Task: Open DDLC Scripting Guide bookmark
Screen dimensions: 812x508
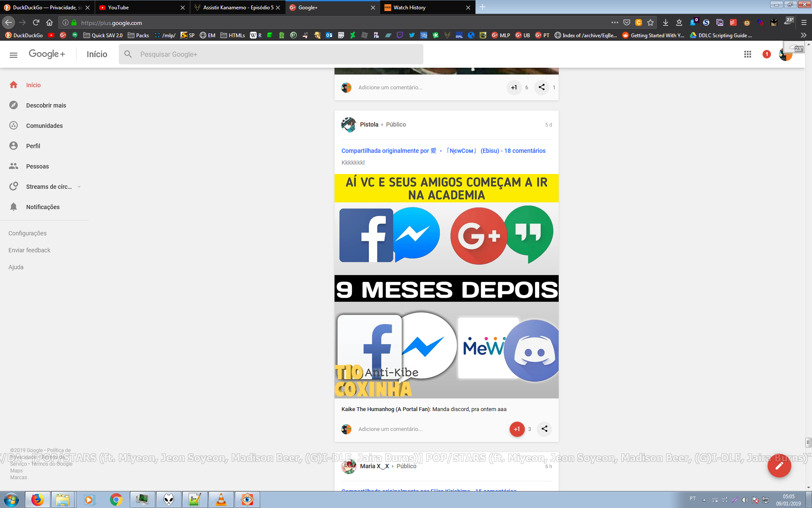Action: click(721, 35)
